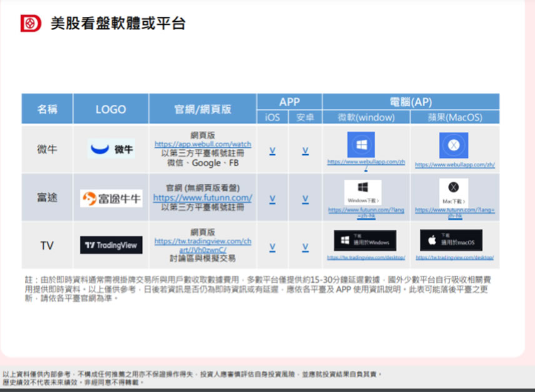Image resolution: width=535 pixels, height=392 pixels.
Task: Click the title 美股看盤軟體或平台
Action: click(x=118, y=24)
